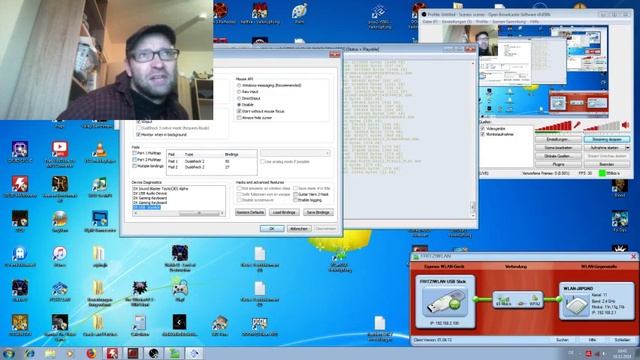Mute the desktop speaker icon in OBS
The height and width of the screenshot is (360, 640).
[626, 124]
